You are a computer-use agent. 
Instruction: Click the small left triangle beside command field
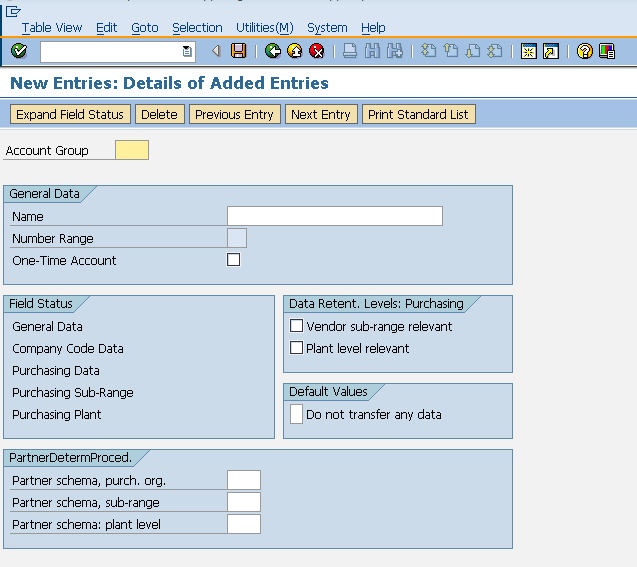click(x=216, y=51)
